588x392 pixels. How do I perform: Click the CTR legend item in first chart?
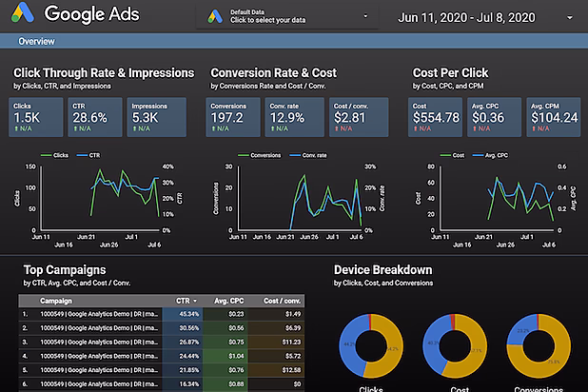coord(88,155)
